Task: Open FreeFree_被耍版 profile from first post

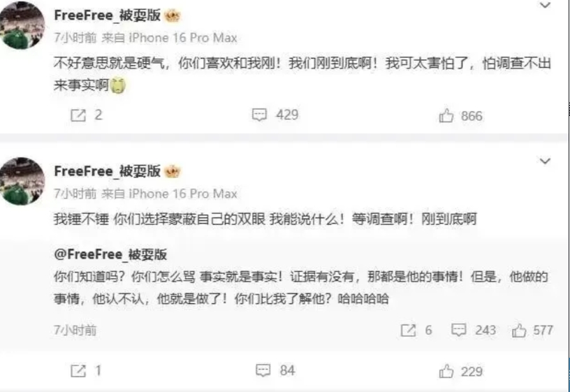Action: pos(108,15)
